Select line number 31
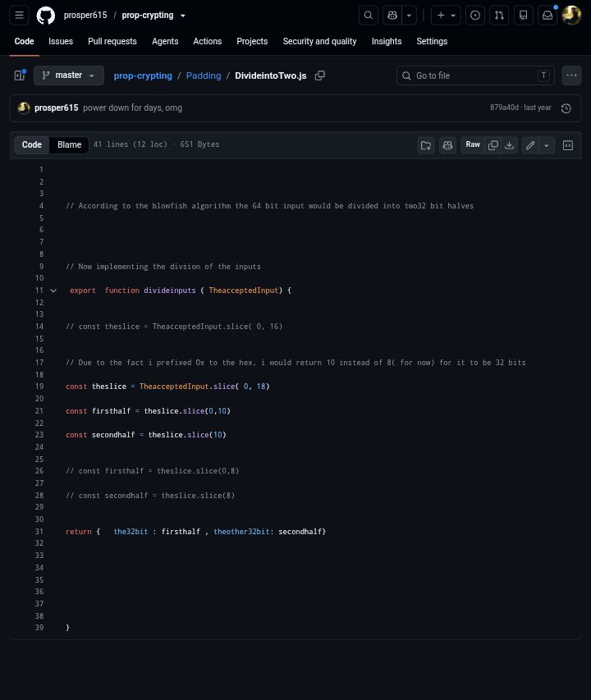 tap(39, 531)
